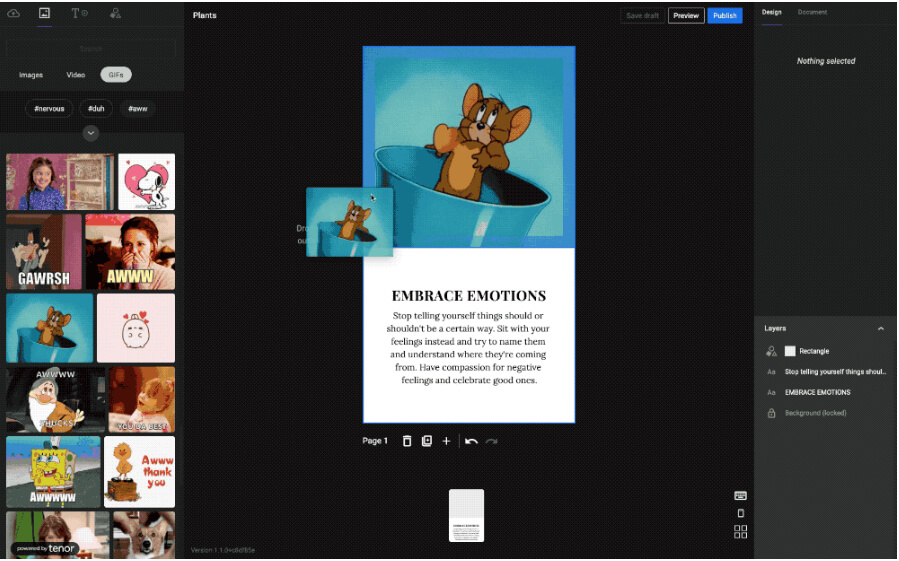Filter GIFs by #aww tag
The image size is (899, 561).
point(138,108)
